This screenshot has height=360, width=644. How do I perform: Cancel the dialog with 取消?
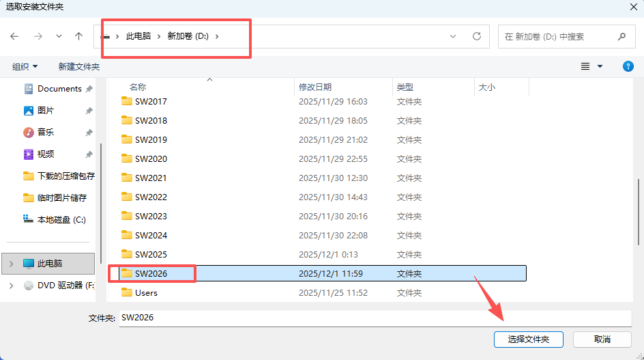pos(602,339)
